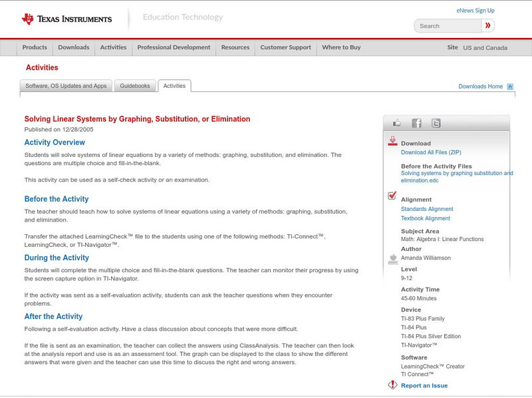Click the Author person icon

(393, 259)
